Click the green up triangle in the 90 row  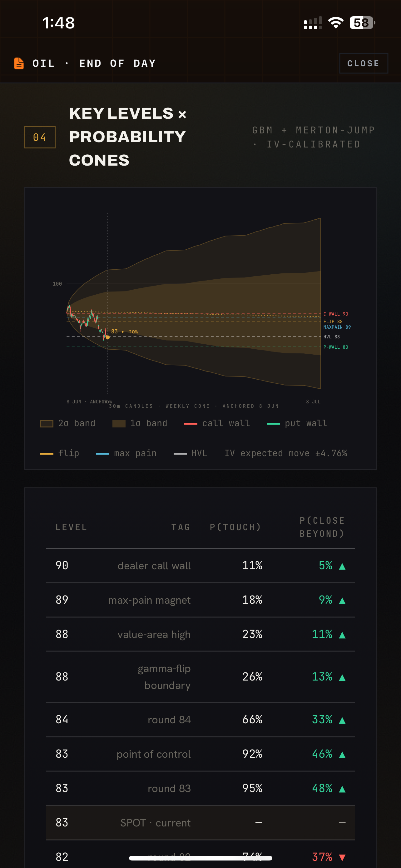[x=342, y=566]
